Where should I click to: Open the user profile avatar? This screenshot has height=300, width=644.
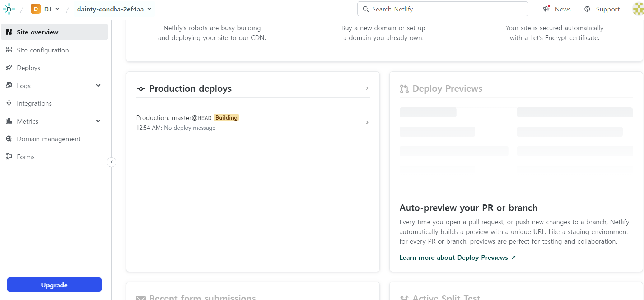pyautogui.click(x=638, y=9)
